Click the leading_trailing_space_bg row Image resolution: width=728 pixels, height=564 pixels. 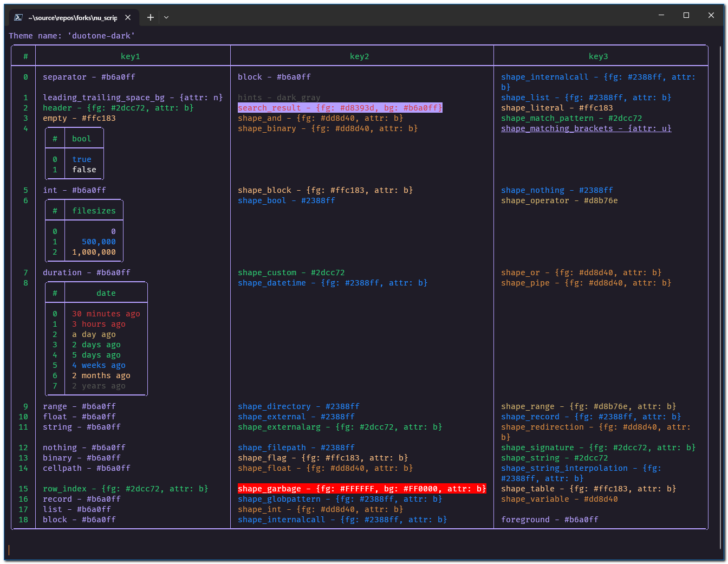tap(133, 98)
